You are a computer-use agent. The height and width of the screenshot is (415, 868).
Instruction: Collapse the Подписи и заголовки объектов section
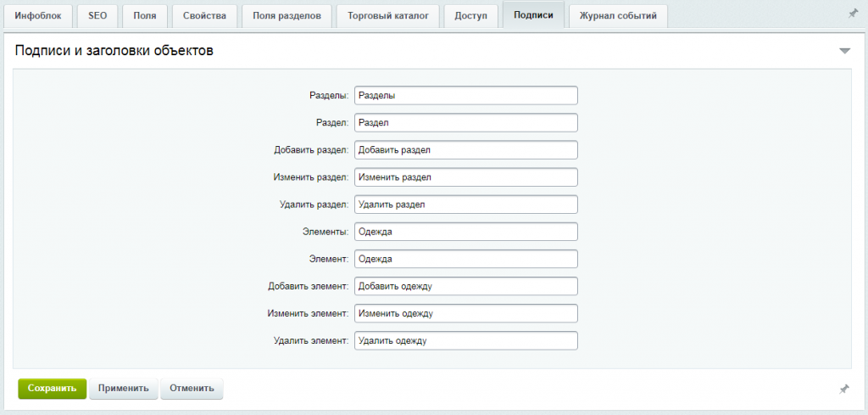pos(844,51)
